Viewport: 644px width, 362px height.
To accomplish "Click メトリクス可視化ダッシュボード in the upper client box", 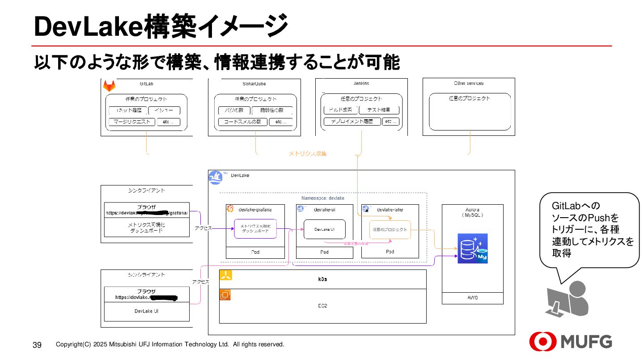I will tap(147, 228).
